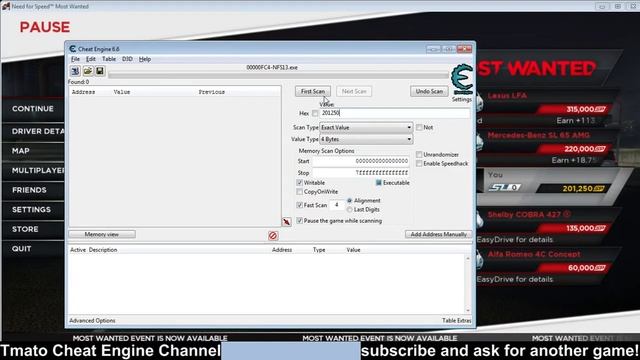
Task: Click the scan progress bar
Action: point(278,75)
